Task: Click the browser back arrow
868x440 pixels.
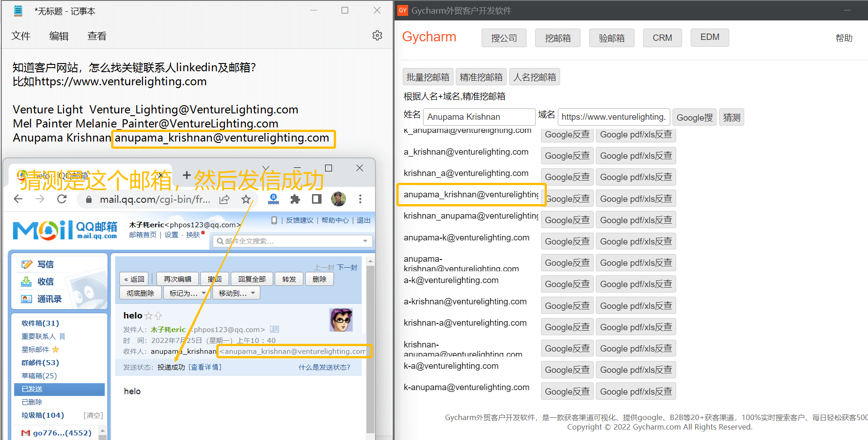Action: click(x=18, y=199)
